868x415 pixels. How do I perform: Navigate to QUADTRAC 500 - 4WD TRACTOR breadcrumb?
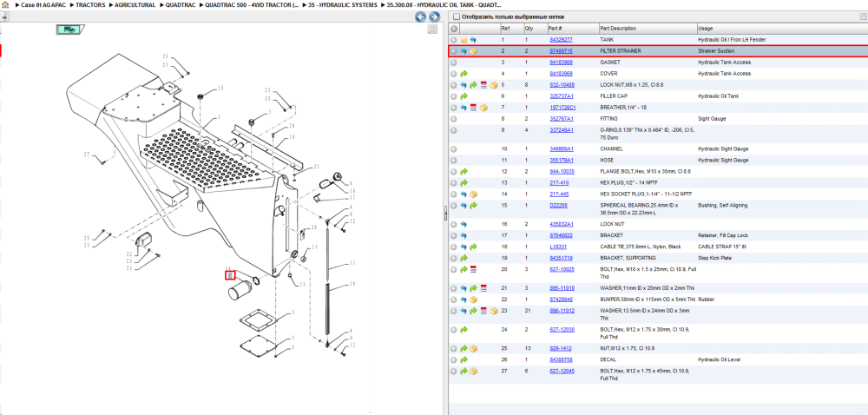252,4
